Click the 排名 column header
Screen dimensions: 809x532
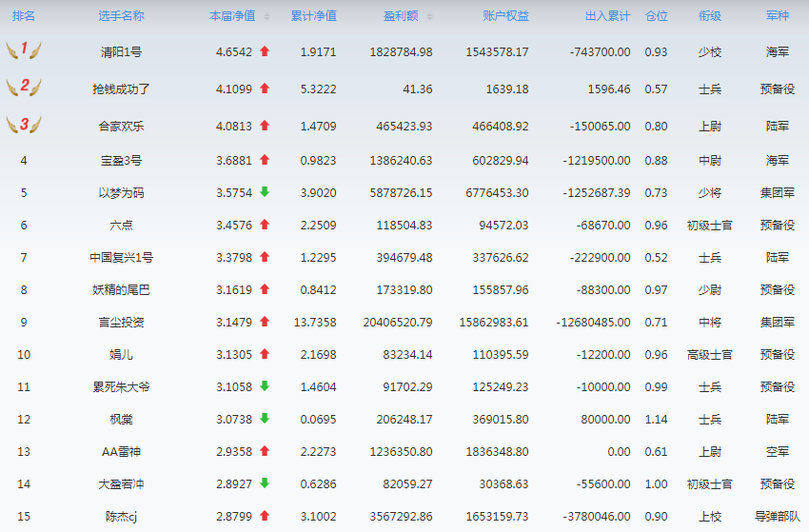24,16
